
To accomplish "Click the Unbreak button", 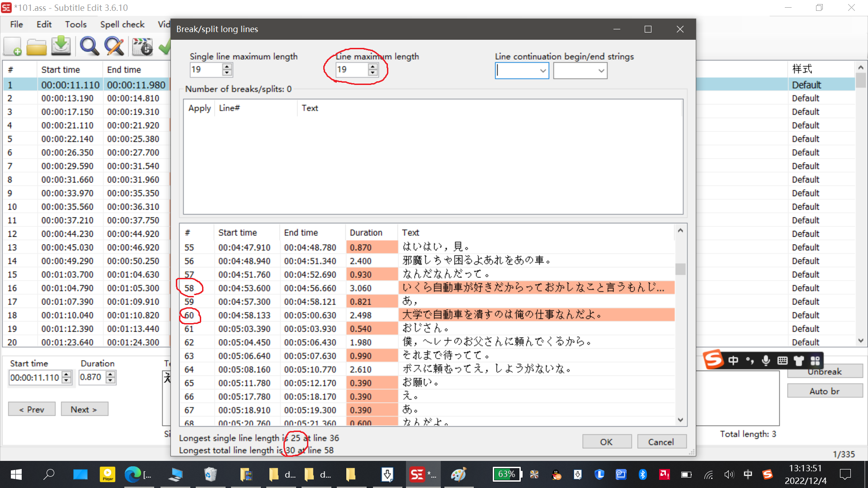I will (825, 371).
